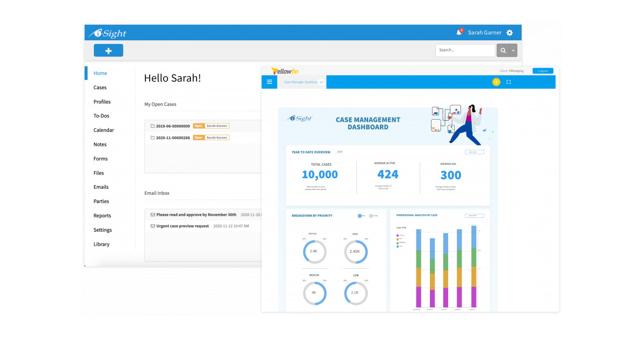Click the blue plus button to create a case
This screenshot has height=337, width=644.
(x=108, y=50)
